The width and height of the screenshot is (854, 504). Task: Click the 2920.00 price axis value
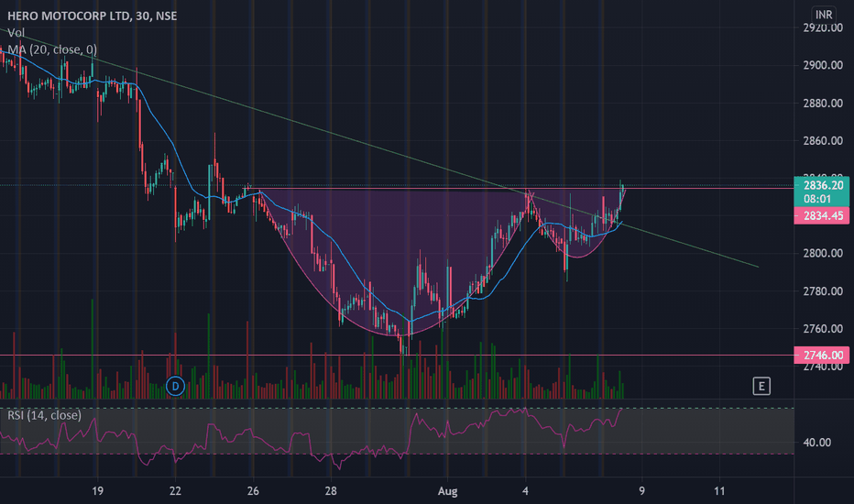823,27
